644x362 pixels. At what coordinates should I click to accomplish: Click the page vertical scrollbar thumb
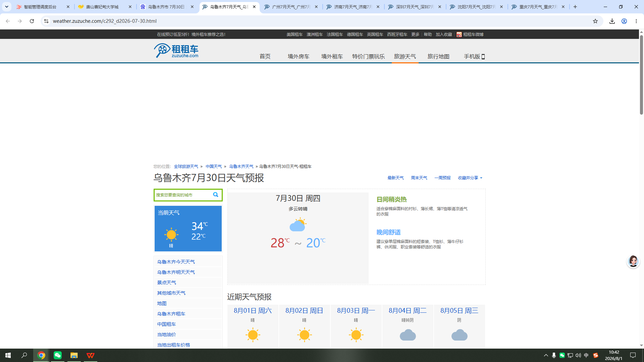click(641, 74)
